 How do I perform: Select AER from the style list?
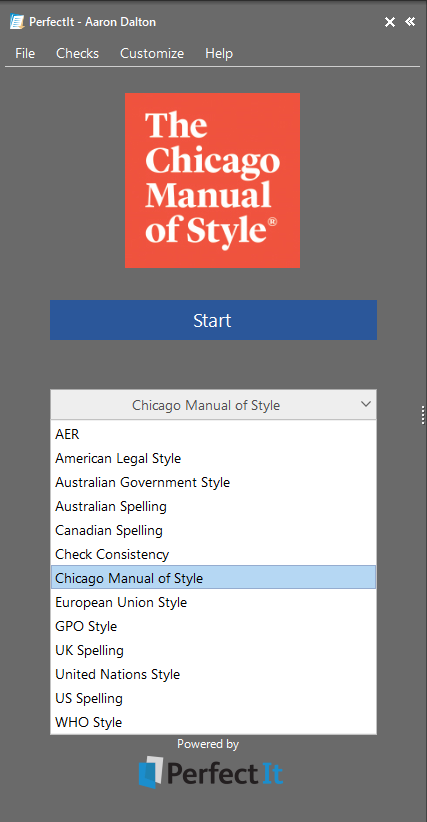[213, 434]
